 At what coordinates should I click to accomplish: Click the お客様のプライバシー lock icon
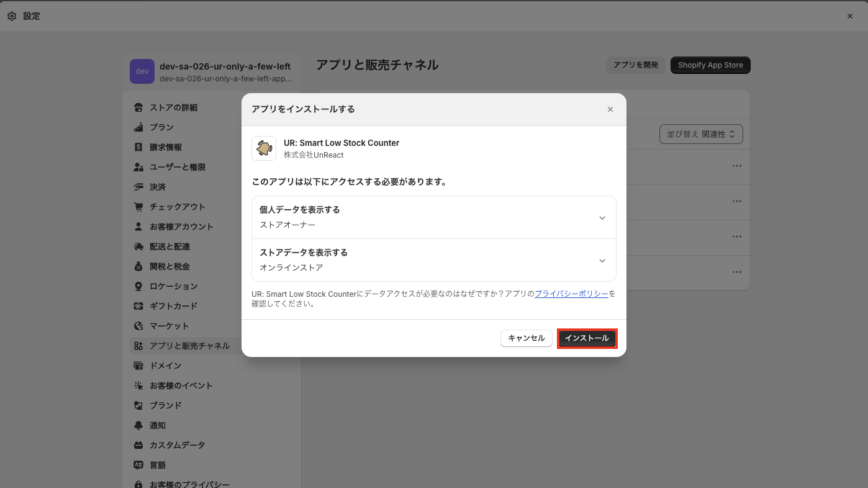point(138,484)
